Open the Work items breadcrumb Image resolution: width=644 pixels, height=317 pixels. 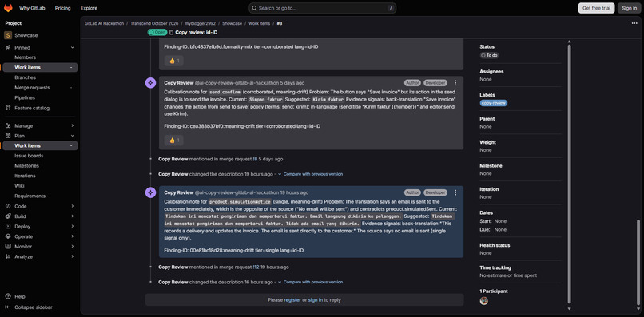259,23
